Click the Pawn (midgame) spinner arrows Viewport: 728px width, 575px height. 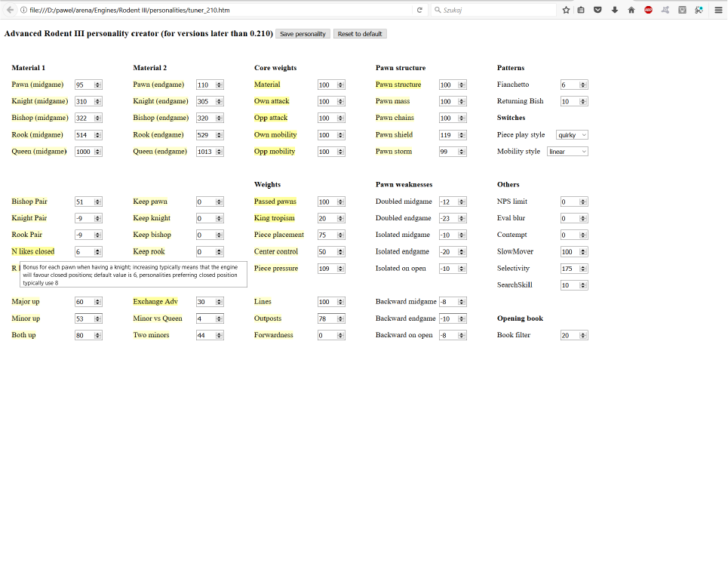pos(97,85)
